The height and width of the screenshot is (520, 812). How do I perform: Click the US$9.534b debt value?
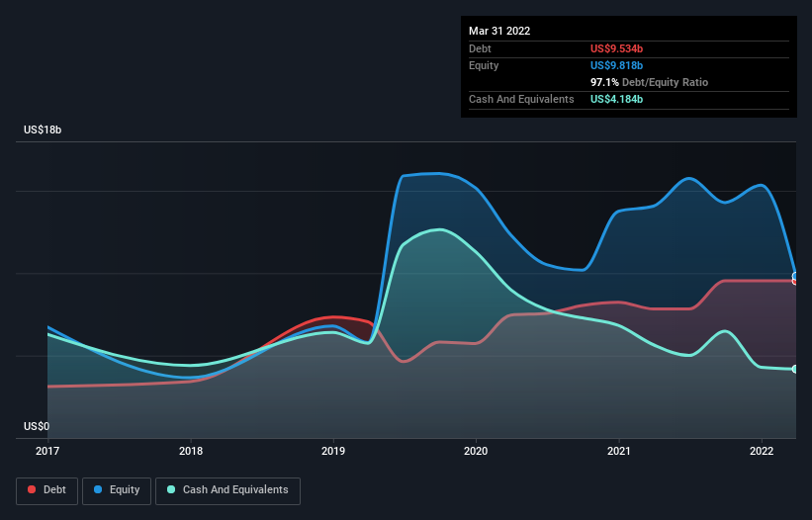616,48
